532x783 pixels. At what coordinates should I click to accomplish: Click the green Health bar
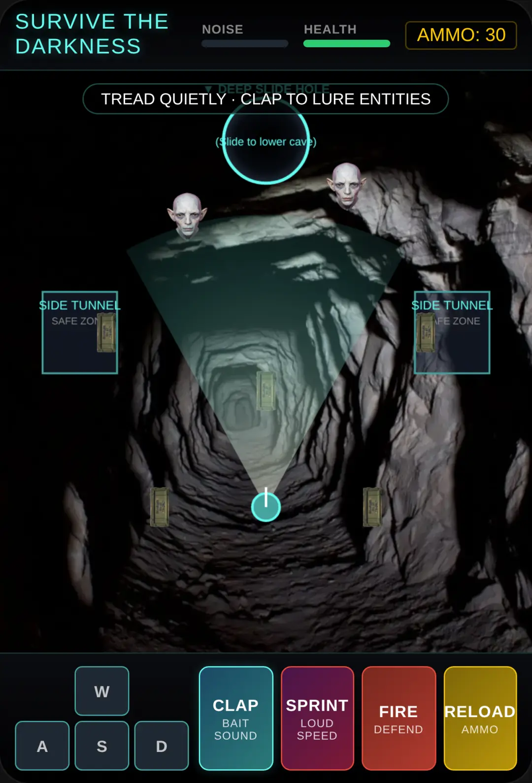point(347,43)
